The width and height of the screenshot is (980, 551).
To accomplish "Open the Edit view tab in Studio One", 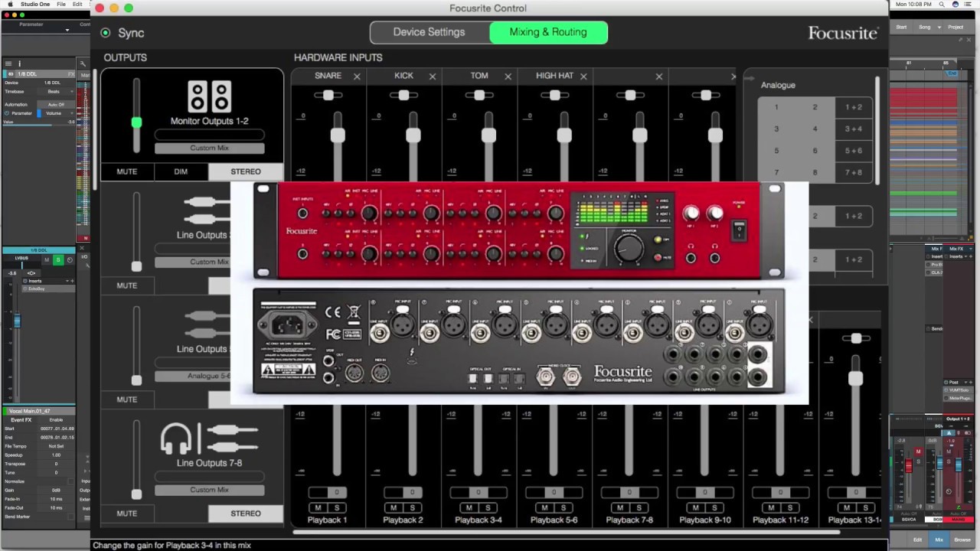I will coord(917,540).
